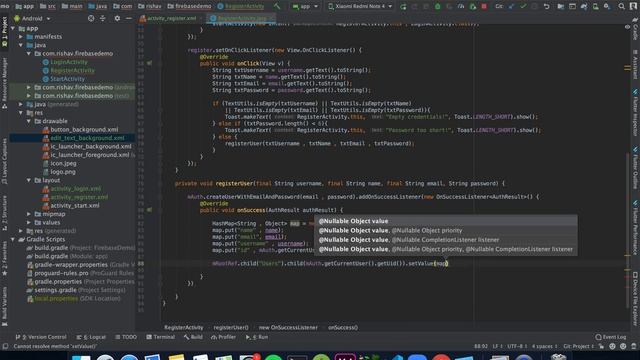Click the Scroll from Source target icon
640x360 pixels.
pos(91,18)
